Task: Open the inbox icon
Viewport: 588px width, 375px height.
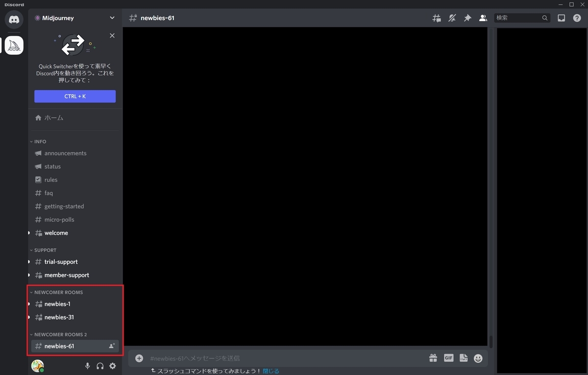Action: point(562,18)
